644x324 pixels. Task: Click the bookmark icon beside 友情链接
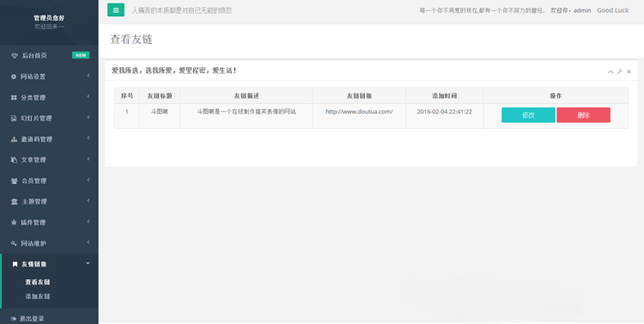(15, 265)
